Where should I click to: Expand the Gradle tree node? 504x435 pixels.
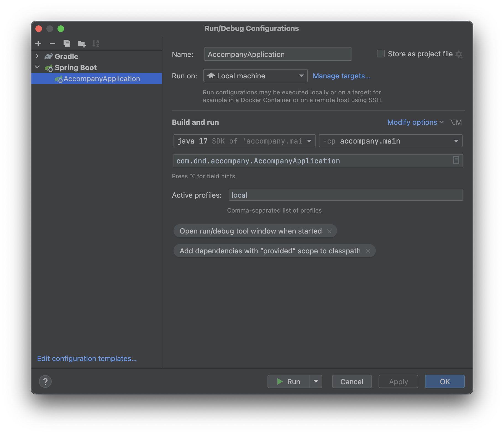(37, 56)
